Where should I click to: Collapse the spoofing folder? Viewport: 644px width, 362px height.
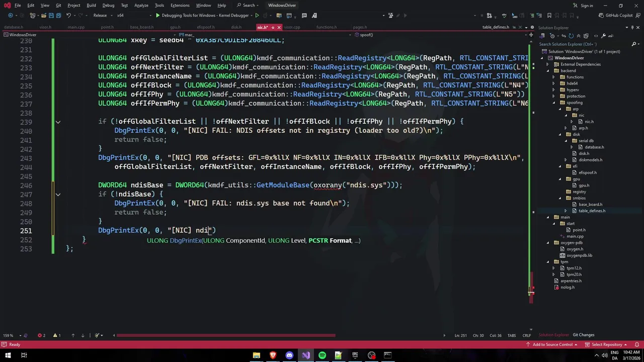(x=554, y=103)
